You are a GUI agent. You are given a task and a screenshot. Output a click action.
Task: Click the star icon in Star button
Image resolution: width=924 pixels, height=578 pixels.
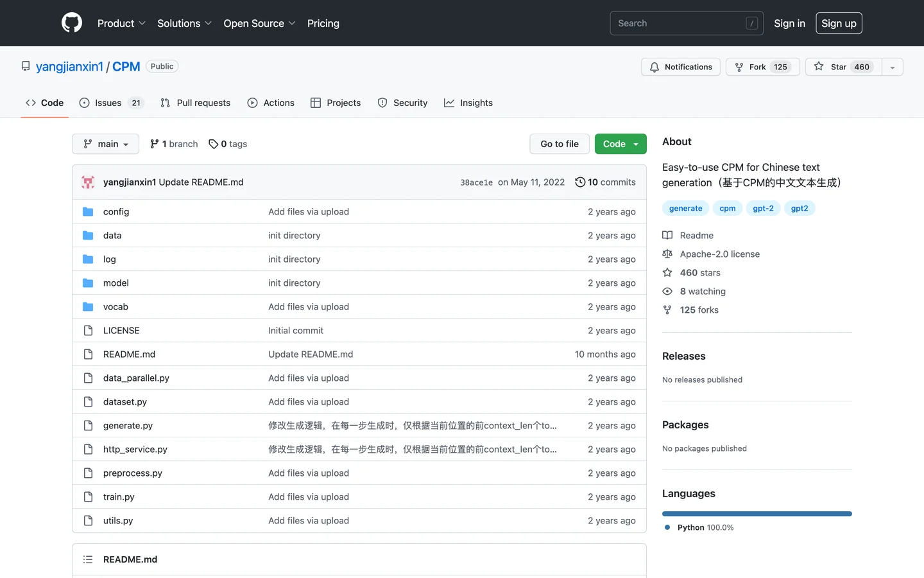(819, 66)
